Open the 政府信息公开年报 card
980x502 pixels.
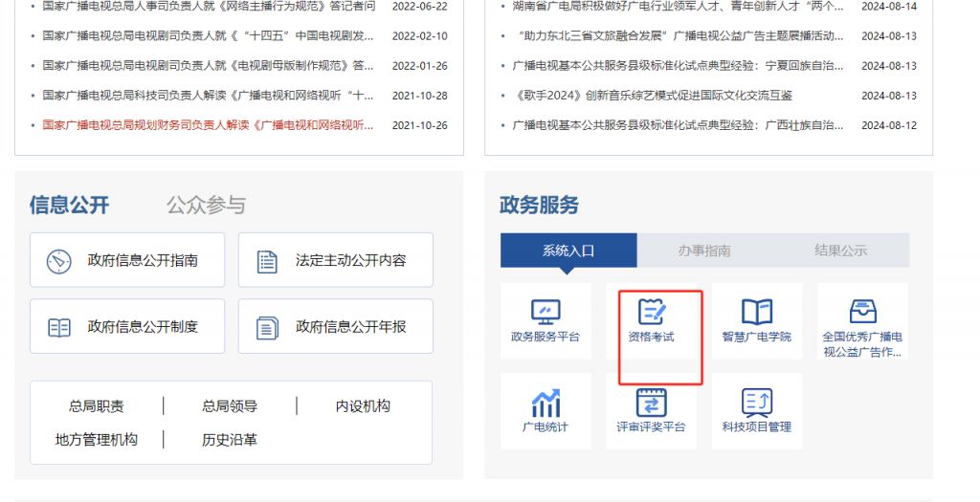336,326
